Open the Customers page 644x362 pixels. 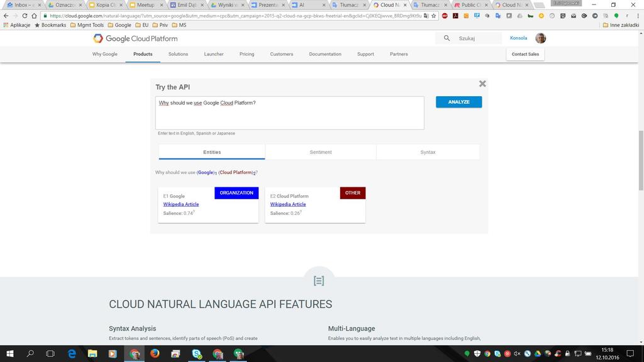coord(282,54)
